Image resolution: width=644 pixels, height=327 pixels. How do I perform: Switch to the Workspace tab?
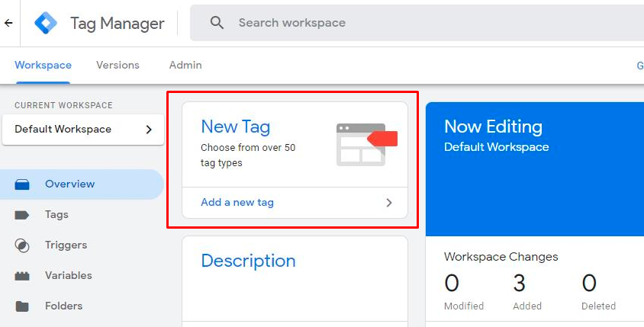click(x=43, y=66)
